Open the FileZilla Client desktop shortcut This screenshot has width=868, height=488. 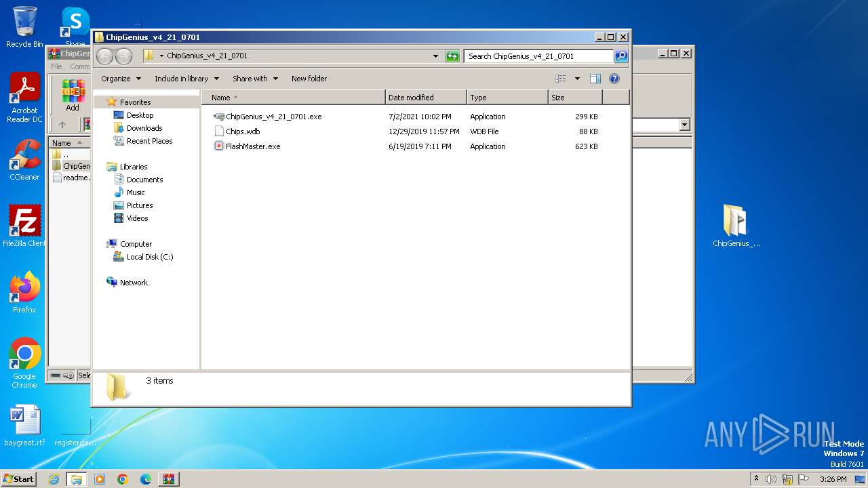click(24, 226)
